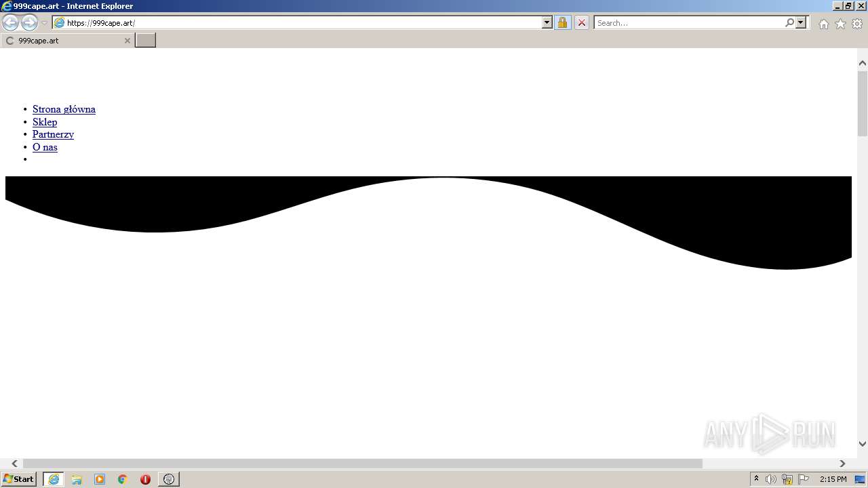This screenshot has height=488, width=868.
Task: Click the vertical scrollbar thumb
Action: coord(863,103)
